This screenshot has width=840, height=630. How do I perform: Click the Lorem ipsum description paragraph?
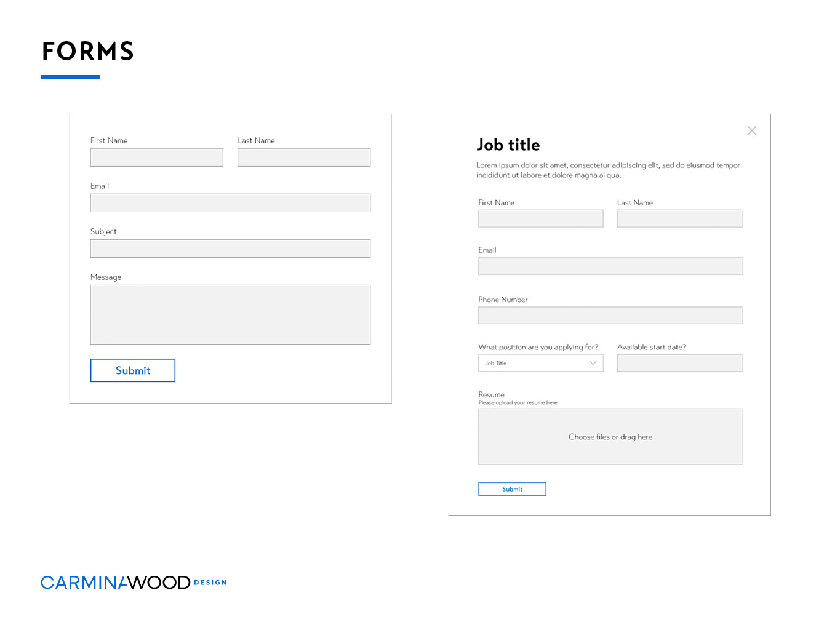608,170
